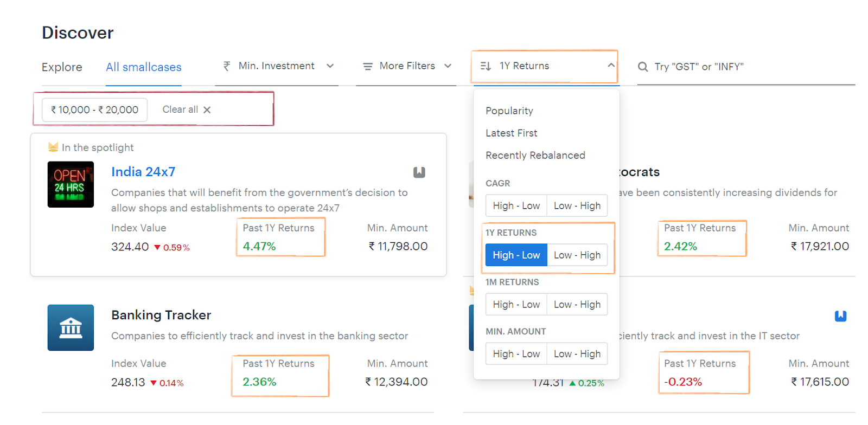Click the blue bookmark icon on IT Tracker
Image resolution: width=868 pixels, height=425 pixels.
click(x=840, y=316)
